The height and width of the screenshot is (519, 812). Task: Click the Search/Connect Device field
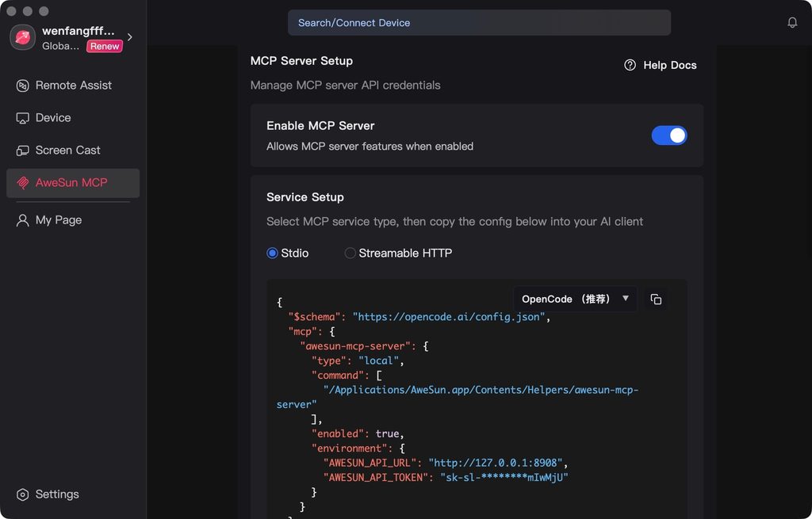(x=479, y=23)
